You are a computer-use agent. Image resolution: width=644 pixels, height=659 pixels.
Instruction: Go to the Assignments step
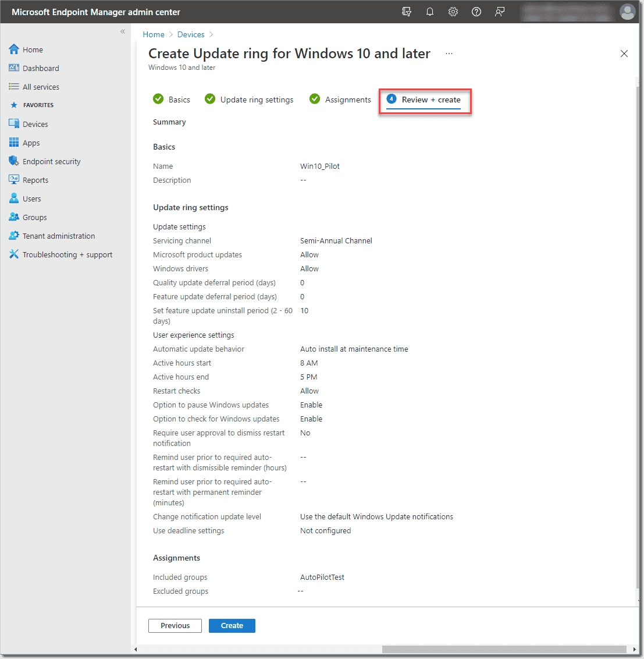point(340,100)
